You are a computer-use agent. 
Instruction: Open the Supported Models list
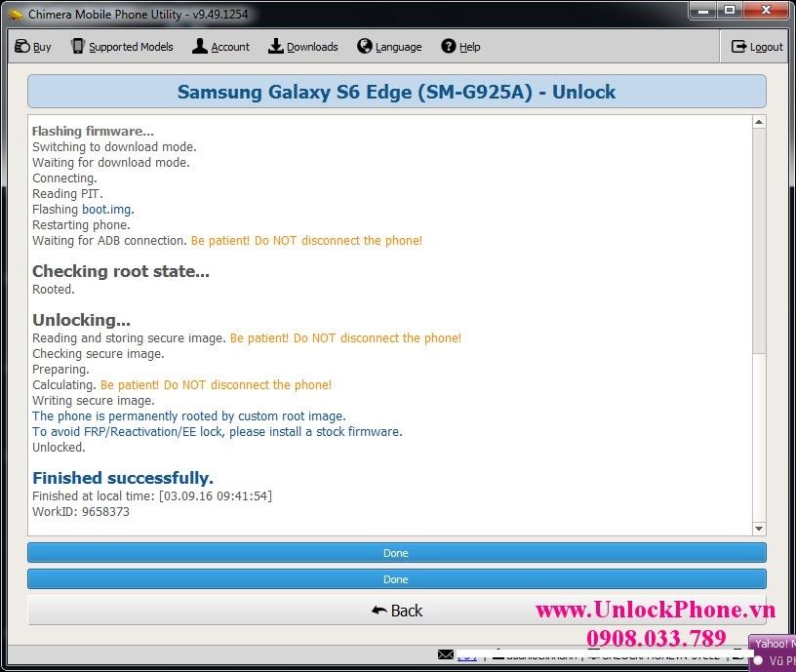click(122, 47)
